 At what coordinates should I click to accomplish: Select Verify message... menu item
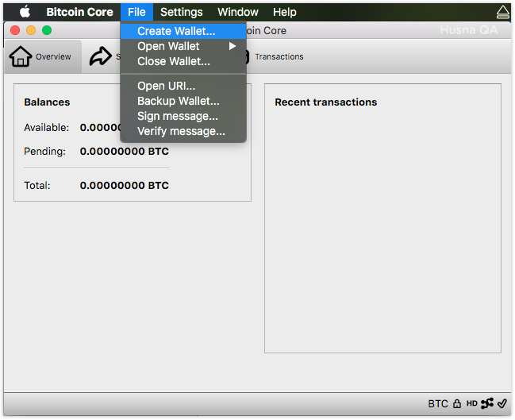click(x=183, y=131)
